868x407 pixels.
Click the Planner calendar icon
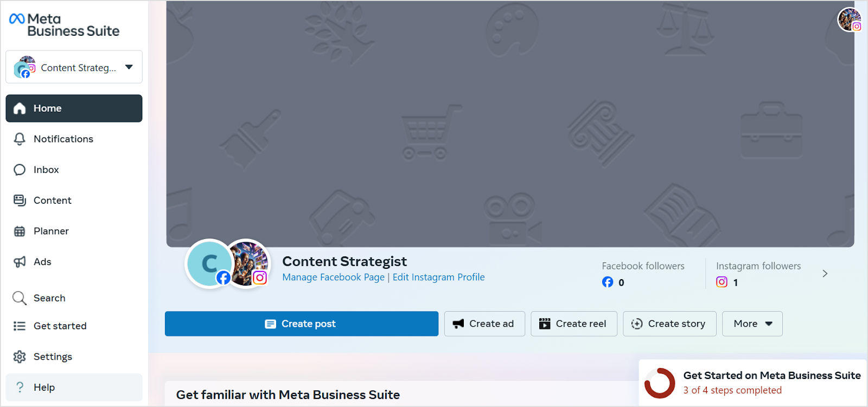pos(20,231)
